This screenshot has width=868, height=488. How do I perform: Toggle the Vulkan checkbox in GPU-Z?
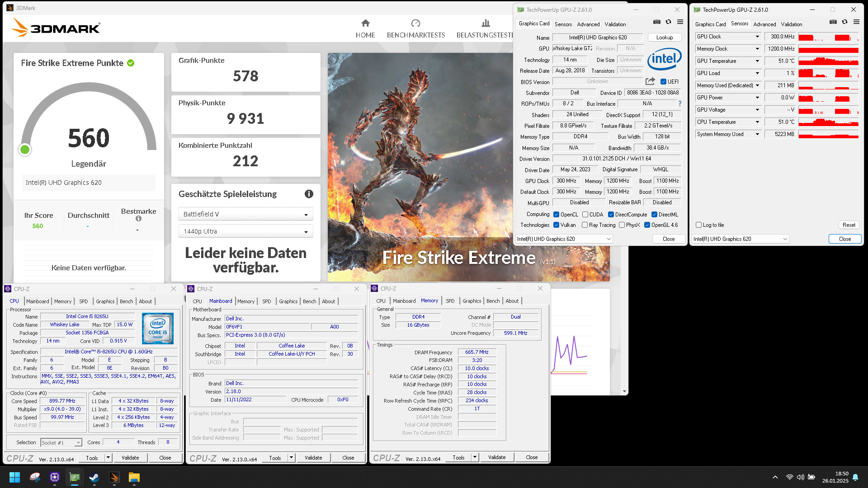coord(557,225)
